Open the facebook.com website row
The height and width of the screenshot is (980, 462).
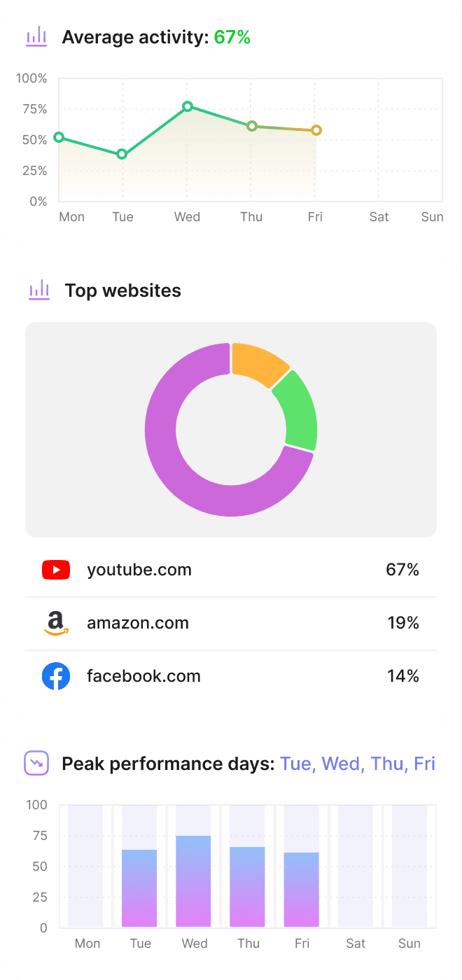click(231, 676)
